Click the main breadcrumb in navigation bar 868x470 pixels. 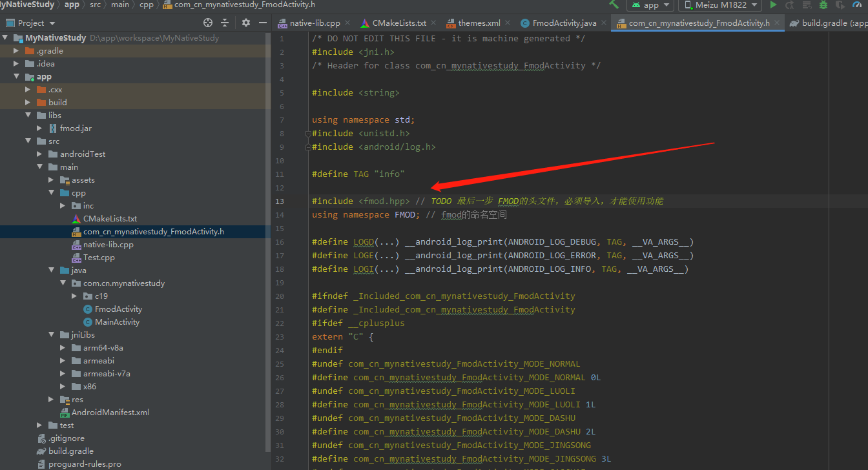click(x=119, y=5)
